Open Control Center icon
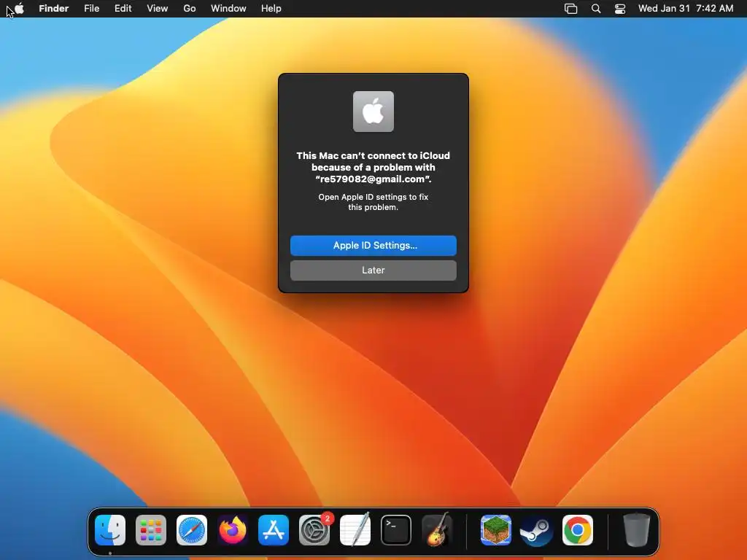This screenshot has height=560, width=747. click(620, 9)
